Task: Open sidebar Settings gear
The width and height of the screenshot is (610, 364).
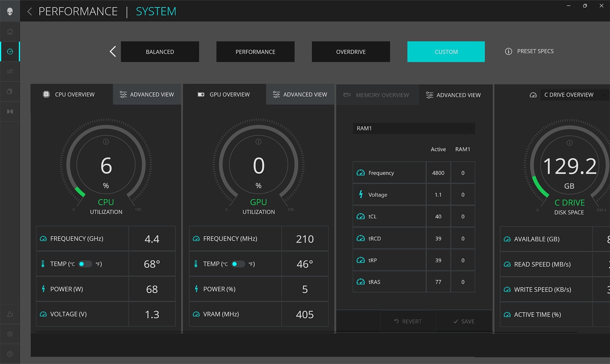Action: [10, 334]
